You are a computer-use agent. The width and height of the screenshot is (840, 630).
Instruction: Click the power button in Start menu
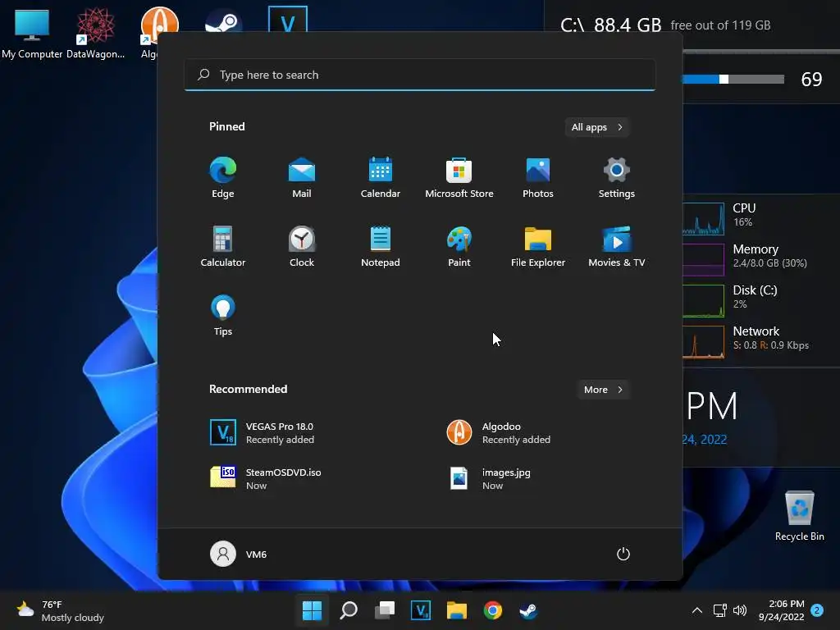coord(623,554)
